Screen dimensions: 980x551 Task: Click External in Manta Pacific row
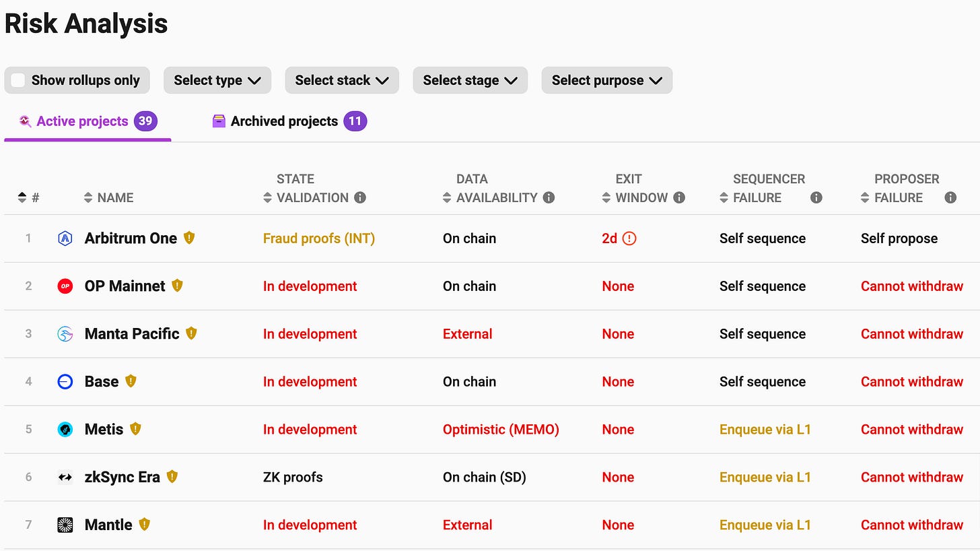coord(468,334)
